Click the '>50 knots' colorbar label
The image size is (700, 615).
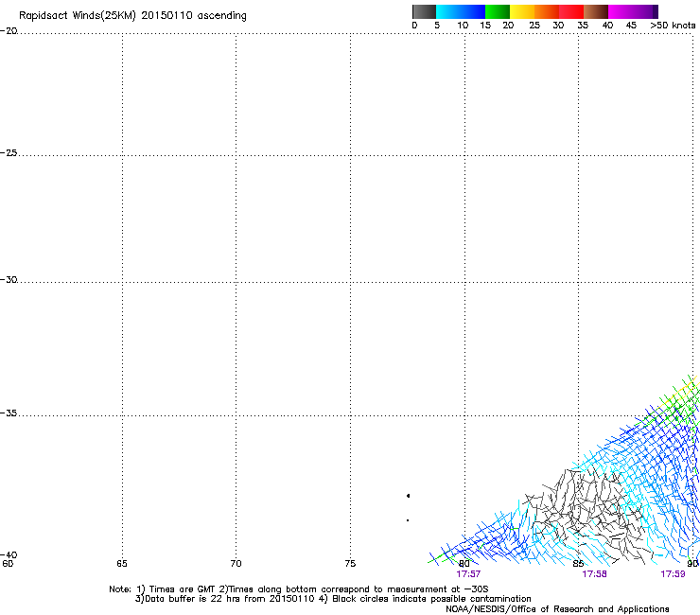click(673, 26)
